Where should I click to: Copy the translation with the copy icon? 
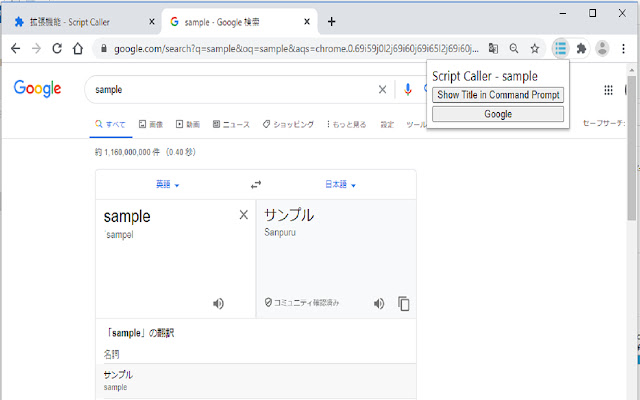click(404, 304)
